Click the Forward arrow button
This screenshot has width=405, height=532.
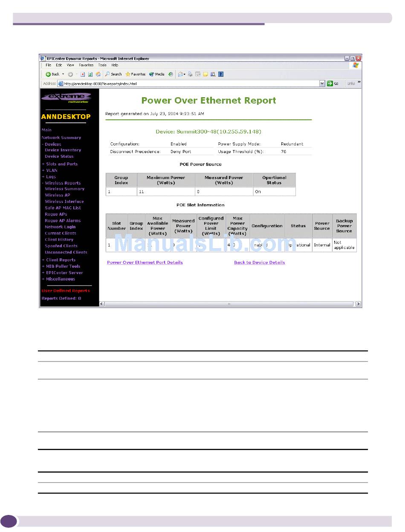70,74
